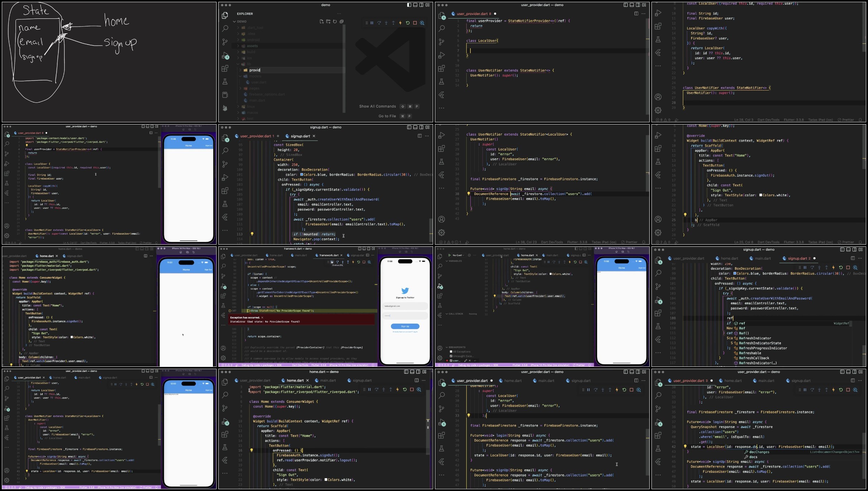Viewport: 868px width, 491px height.
Task: Open the widget inspector icon in the Explorer window
Action: click(x=422, y=23)
